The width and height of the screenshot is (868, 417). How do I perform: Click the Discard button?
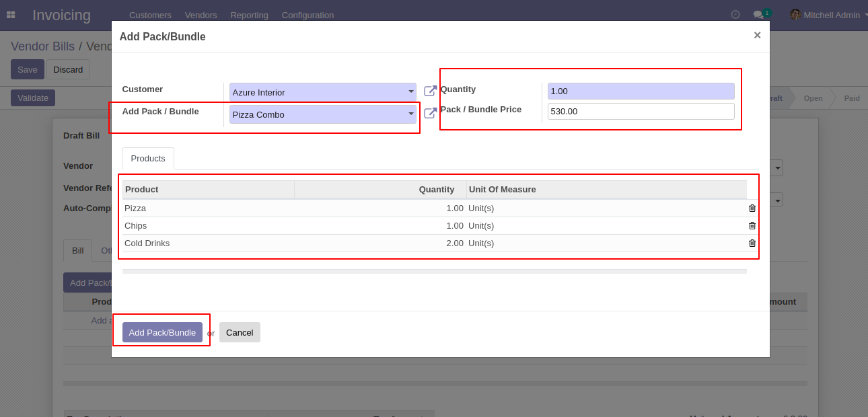click(x=68, y=69)
